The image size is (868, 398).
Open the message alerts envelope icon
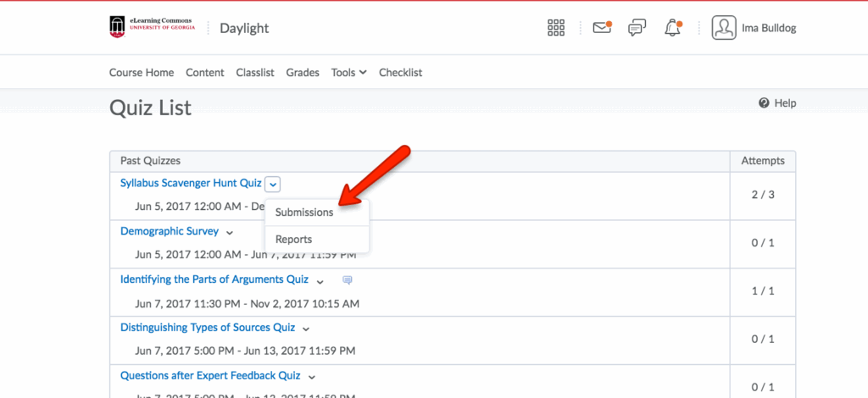coord(602,28)
